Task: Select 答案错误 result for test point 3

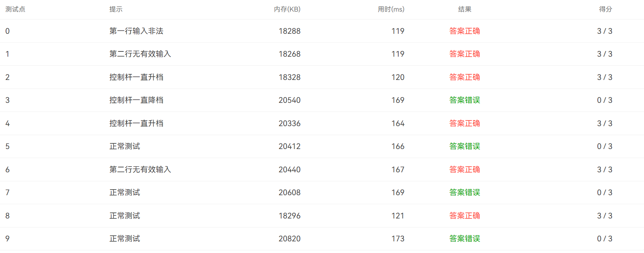Action: 465,100
